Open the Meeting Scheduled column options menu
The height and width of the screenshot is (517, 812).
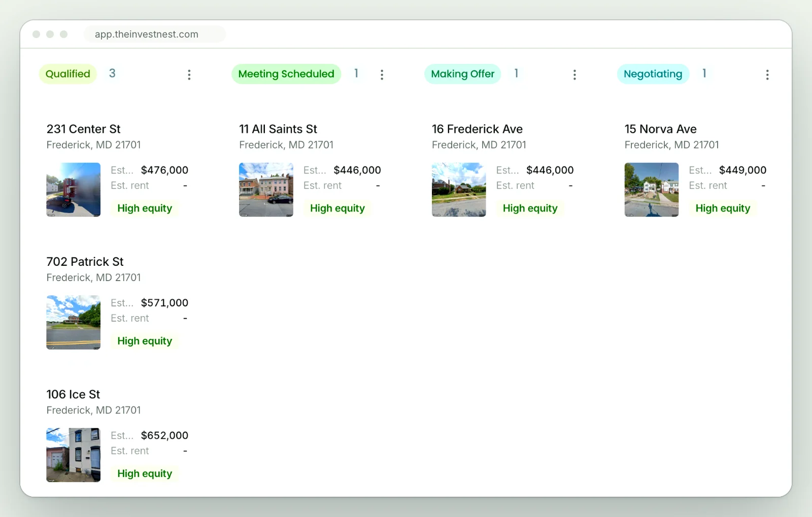click(382, 75)
